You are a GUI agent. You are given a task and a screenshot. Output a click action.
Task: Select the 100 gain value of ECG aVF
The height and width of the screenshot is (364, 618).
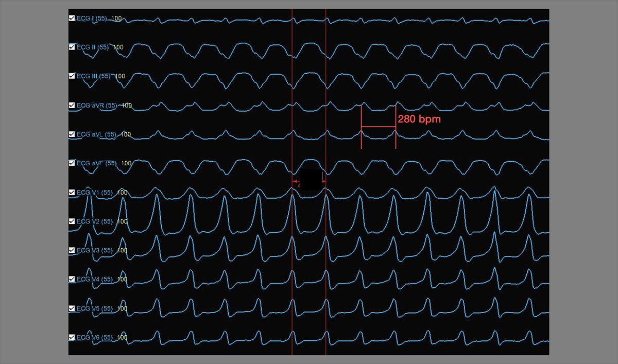(126, 163)
